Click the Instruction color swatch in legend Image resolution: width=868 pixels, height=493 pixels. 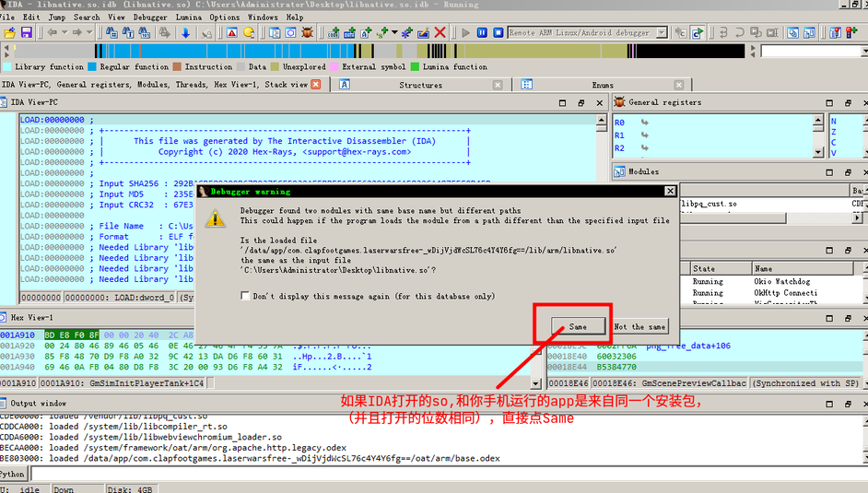177,67
